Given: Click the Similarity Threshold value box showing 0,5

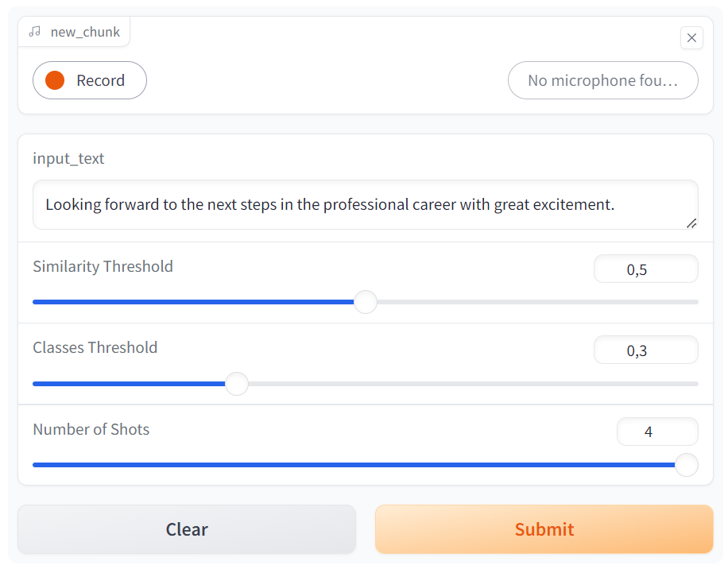Looking at the screenshot, I should 645,269.
